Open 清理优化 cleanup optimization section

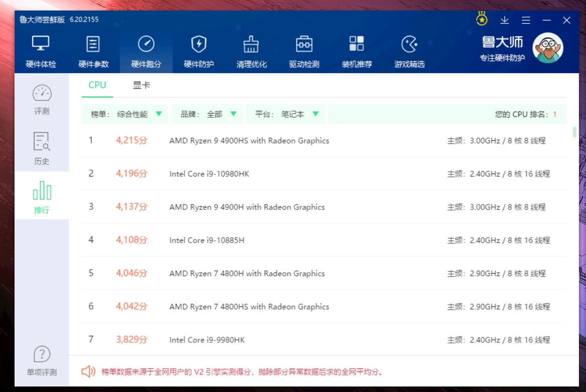[251, 52]
